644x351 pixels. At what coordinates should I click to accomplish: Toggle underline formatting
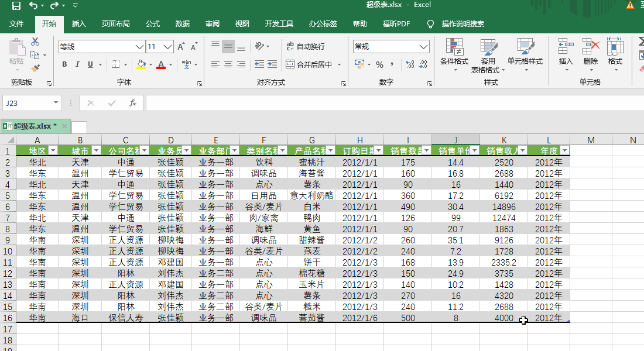90,64
